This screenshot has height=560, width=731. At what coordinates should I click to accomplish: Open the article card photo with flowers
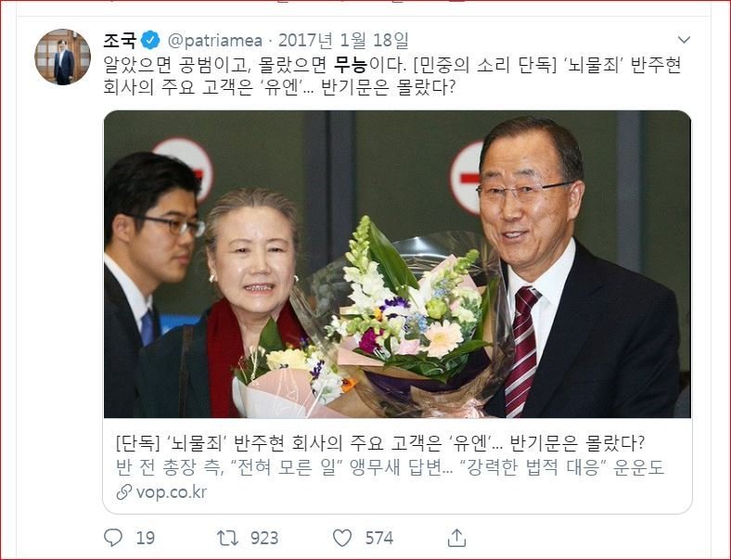[397, 264]
